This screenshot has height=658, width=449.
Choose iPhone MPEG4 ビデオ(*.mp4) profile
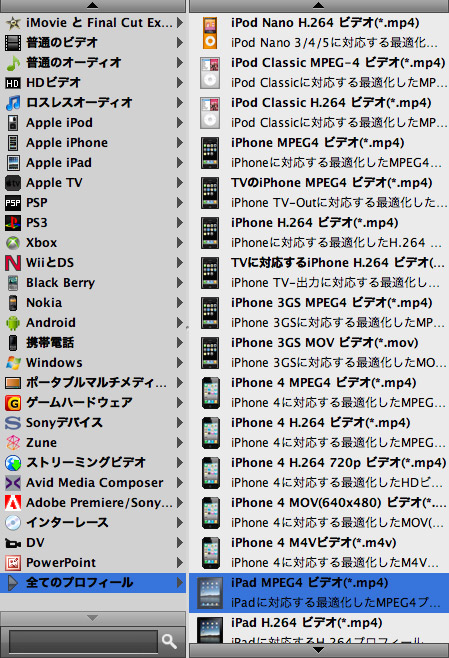(319, 153)
